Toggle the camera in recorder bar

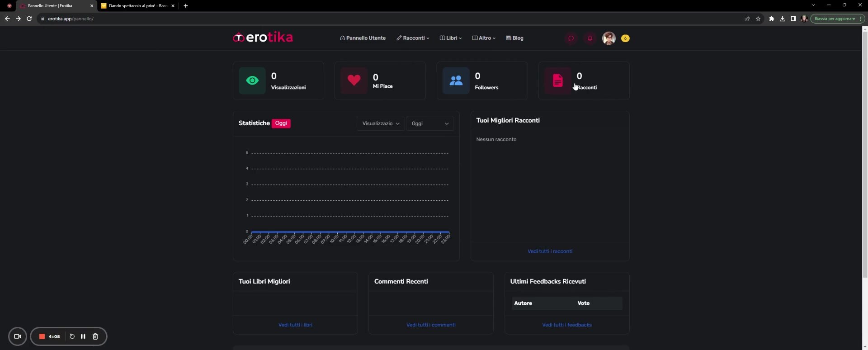18,336
